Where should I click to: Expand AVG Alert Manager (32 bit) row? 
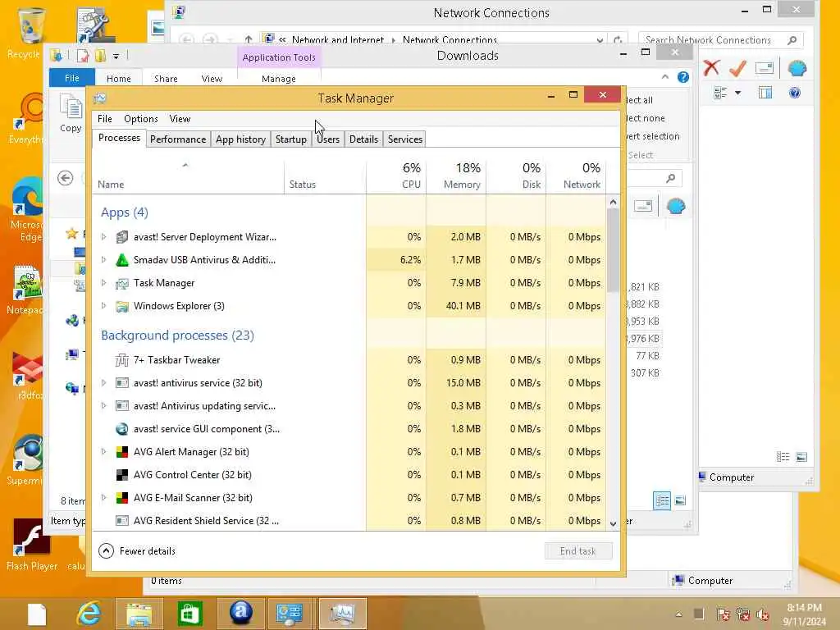pyautogui.click(x=104, y=452)
